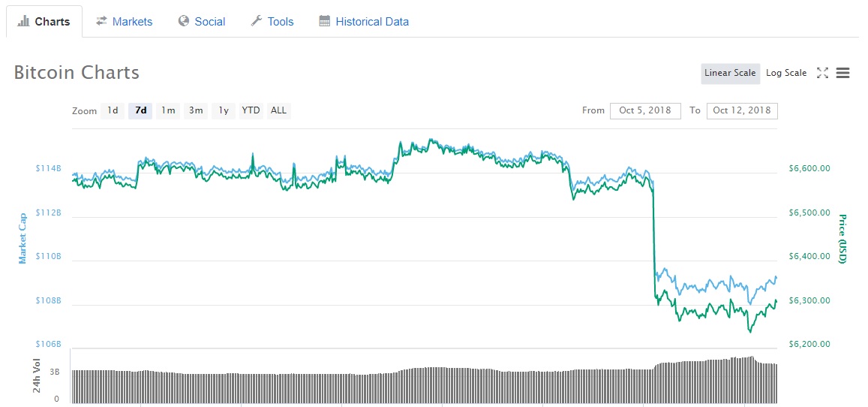Click the Bitcoin Charts heading
This screenshot has height=407, width=868.
point(77,73)
